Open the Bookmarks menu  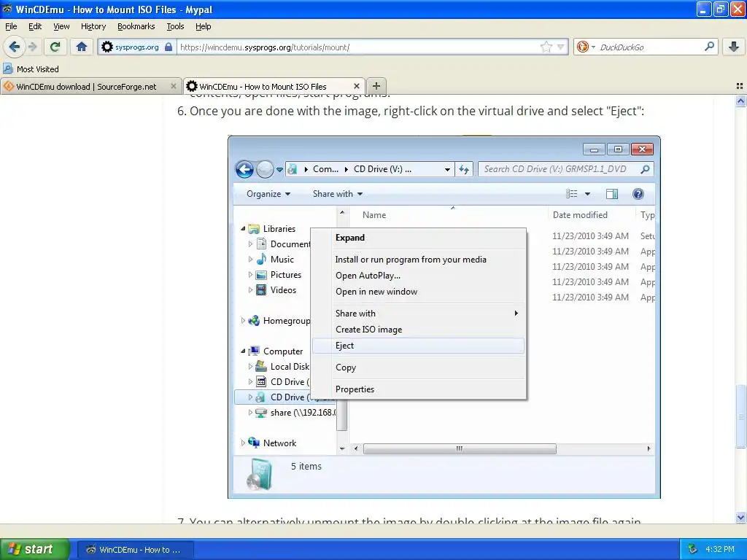pyautogui.click(x=136, y=26)
